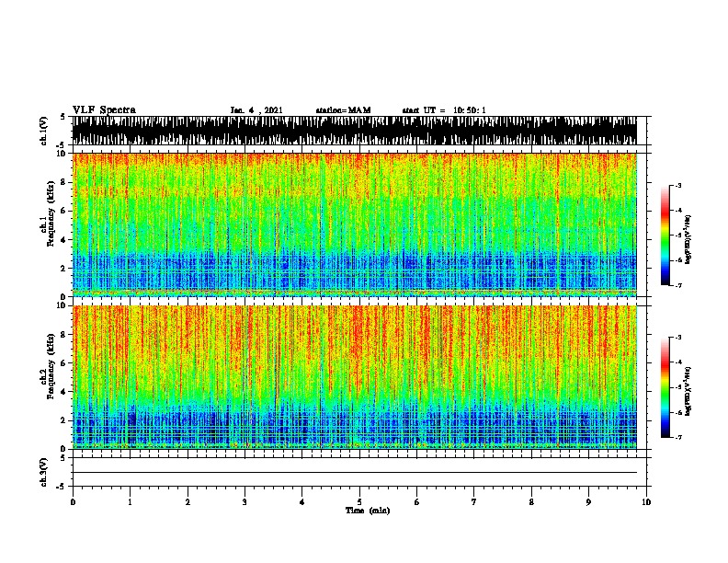
Task: Click the "4" kHz tick of ch.1 spectrogram
Action: tap(64, 240)
